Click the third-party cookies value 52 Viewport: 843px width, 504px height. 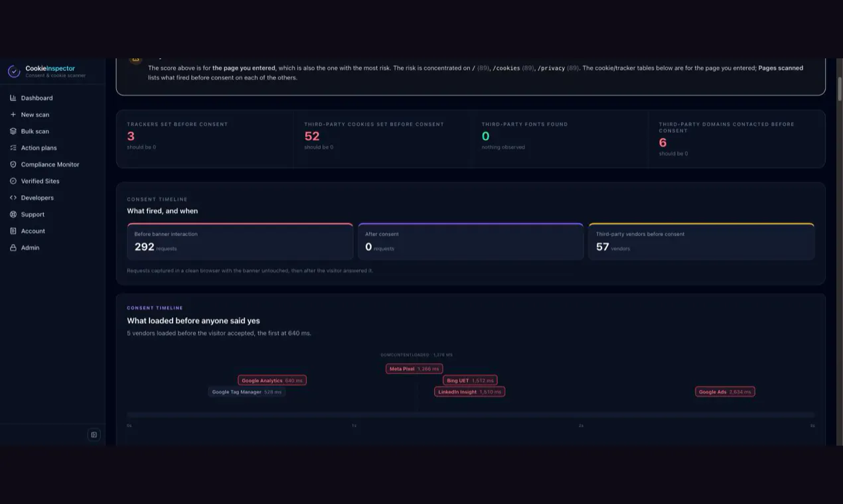tap(312, 136)
